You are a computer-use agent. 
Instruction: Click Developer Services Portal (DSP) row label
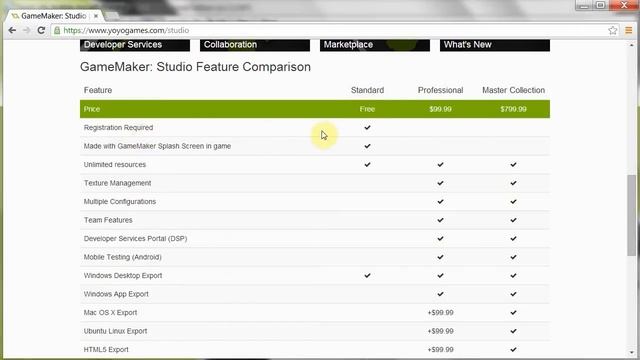click(x=136, y=239)
